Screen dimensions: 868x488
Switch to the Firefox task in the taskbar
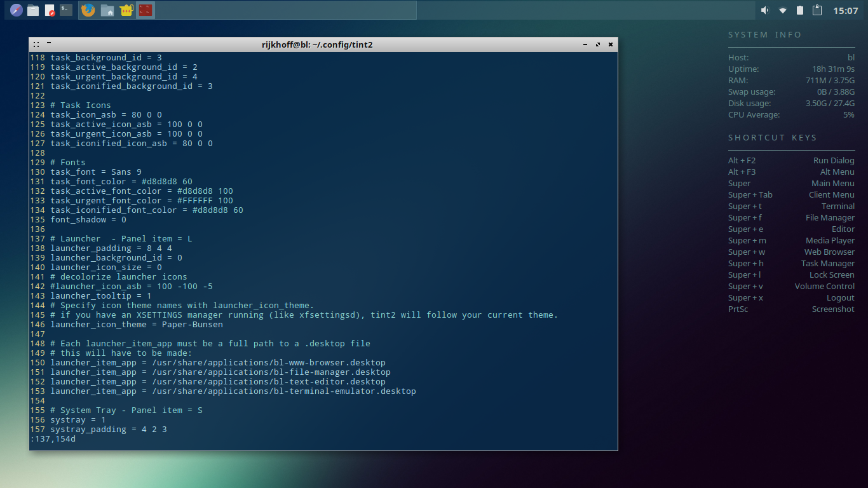(x=88, y=10)
